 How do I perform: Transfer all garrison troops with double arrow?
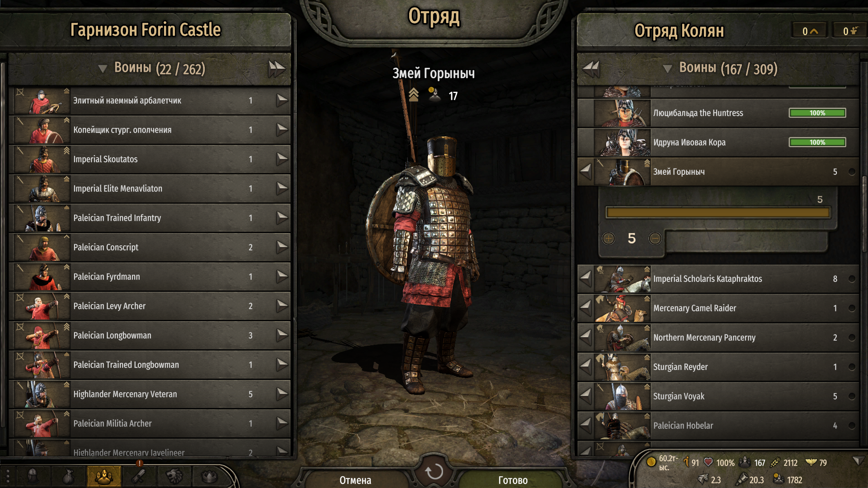pyautogui.click(x=277, y=69)
